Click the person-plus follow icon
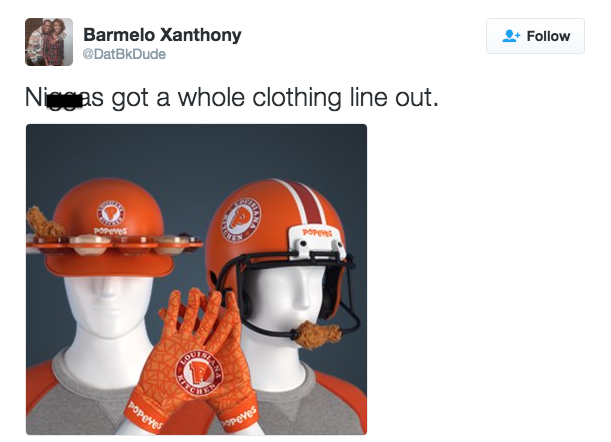The width and height of the screenshot is (611, 442). pos(511,36)
